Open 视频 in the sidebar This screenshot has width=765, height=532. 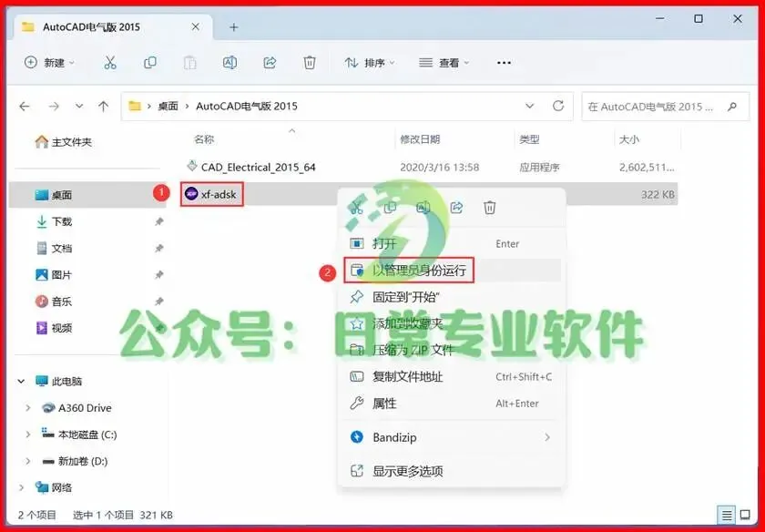tap(54, 328)
